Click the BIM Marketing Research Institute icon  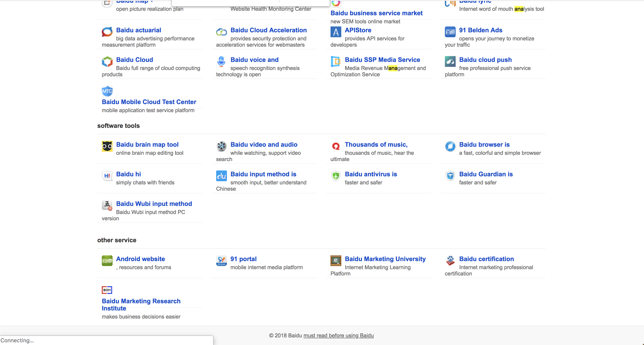(x=107, y=290)
